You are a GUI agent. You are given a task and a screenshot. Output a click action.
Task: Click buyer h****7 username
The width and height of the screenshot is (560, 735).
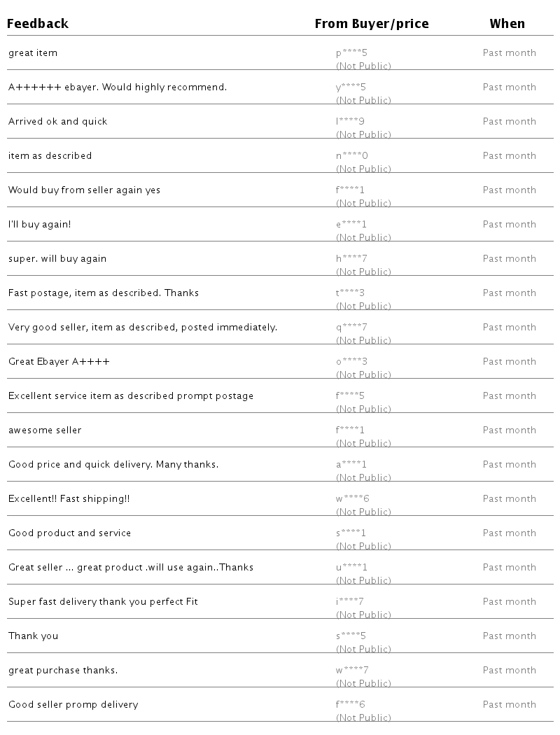tap(351, 259)
